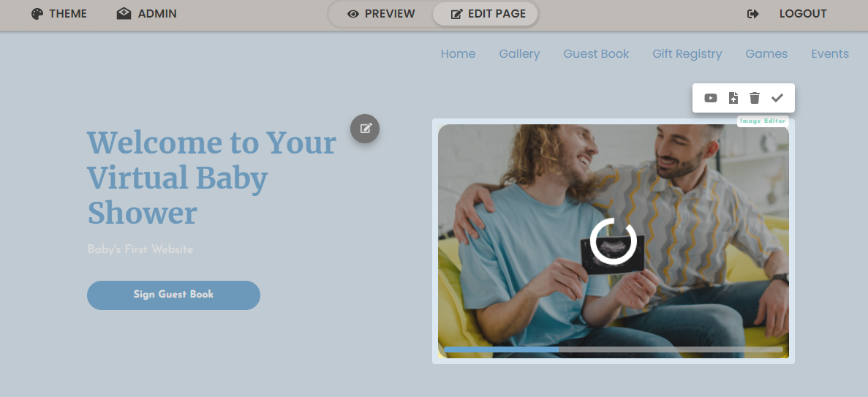Click the Admin envelope icon

(124, 14)
